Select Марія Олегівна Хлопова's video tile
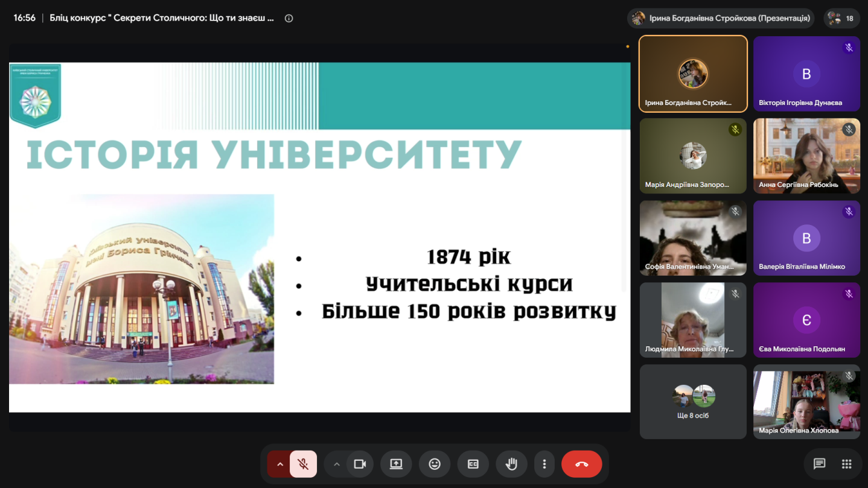 806,402
